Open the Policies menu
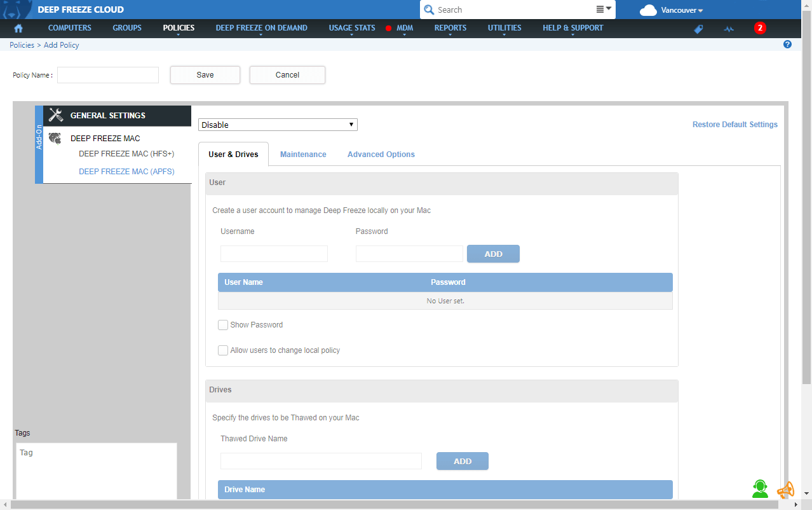 coord(179,28)
